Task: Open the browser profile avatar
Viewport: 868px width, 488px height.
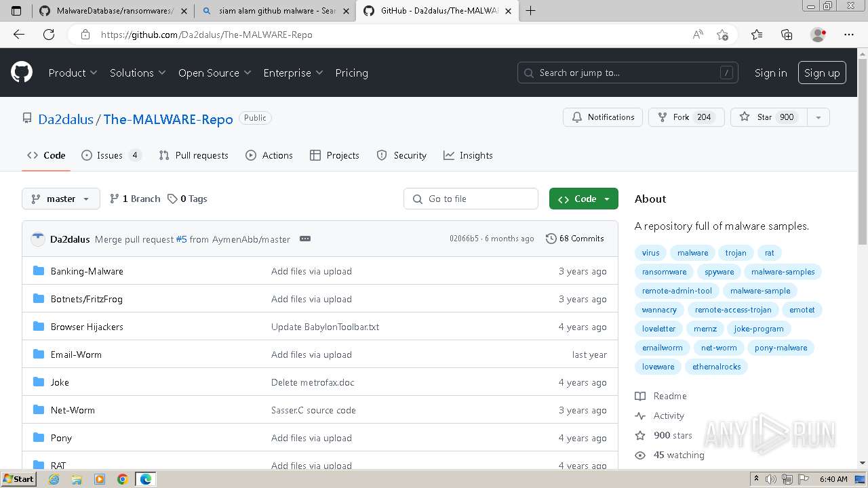Action: pos(818,35)
